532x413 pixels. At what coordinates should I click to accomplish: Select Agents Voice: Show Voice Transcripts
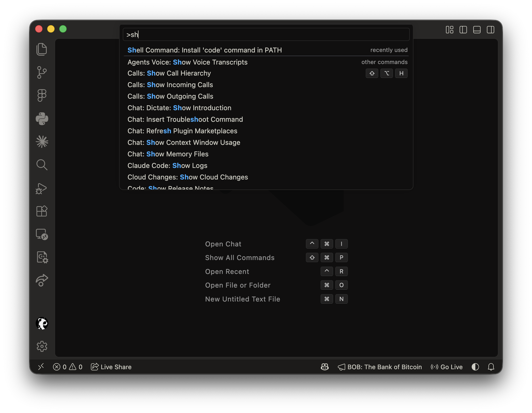pos(266,62)
